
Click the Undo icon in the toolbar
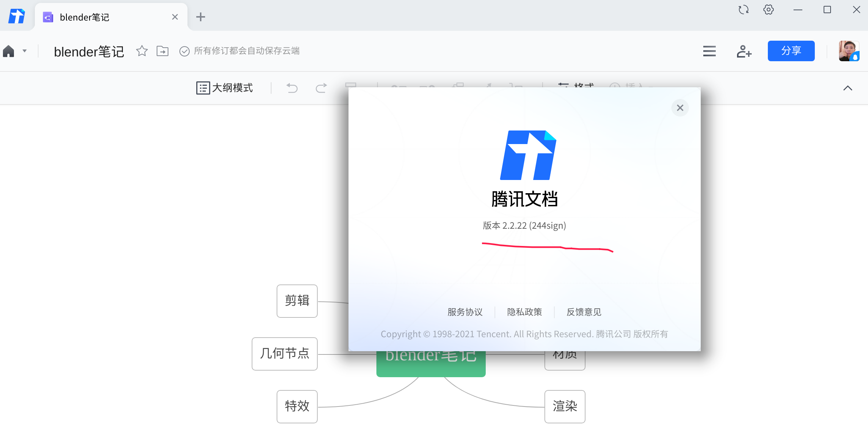[292, 88]
